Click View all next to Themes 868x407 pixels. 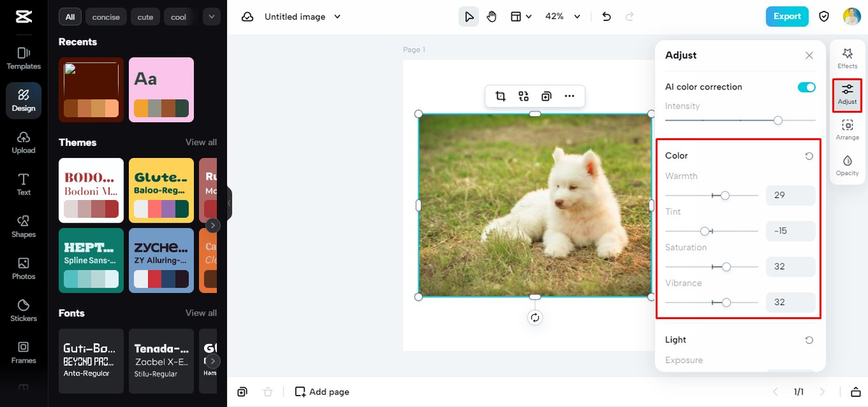pos(201,142)
